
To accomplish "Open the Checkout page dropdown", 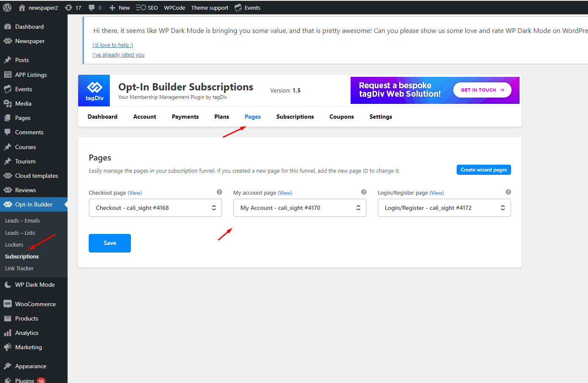I will click(x=155, y=208).
